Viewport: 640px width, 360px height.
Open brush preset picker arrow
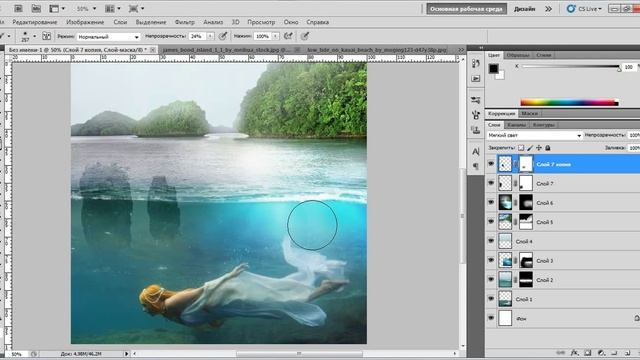pos(34,36)
